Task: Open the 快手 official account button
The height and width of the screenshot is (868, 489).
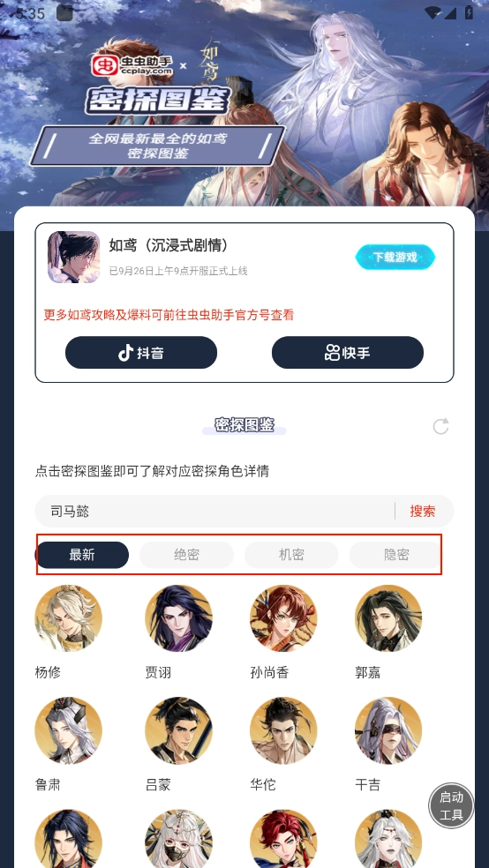Action: pyautogui.click(x=347, y=353)
